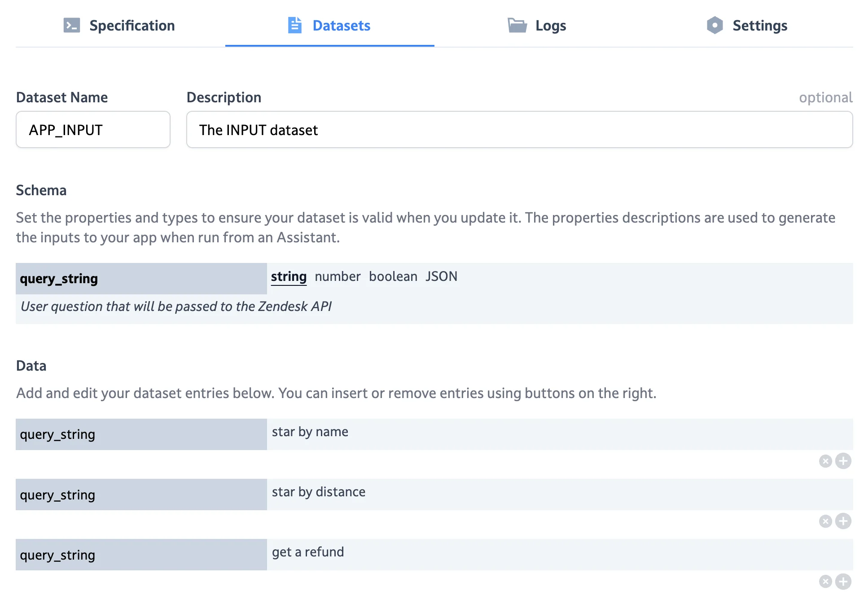The height and width of the screenshot is (604, 868).
Task: Click the Datasets document icon
Action: 294,26
